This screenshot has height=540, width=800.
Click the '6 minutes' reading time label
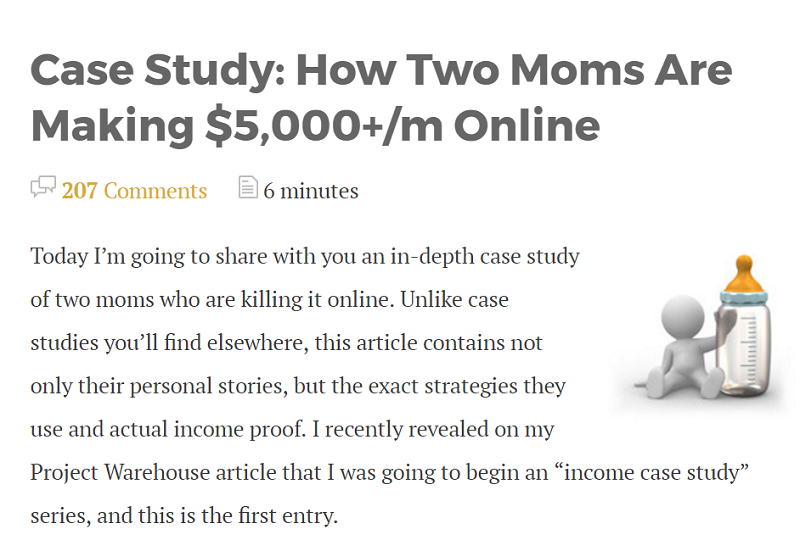coord(311,191)
